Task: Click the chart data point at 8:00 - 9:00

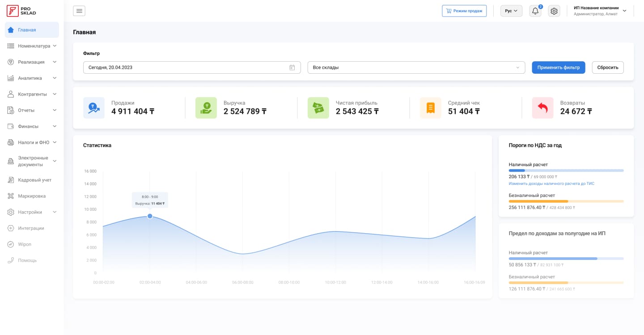Action: [x=150, y=216]
